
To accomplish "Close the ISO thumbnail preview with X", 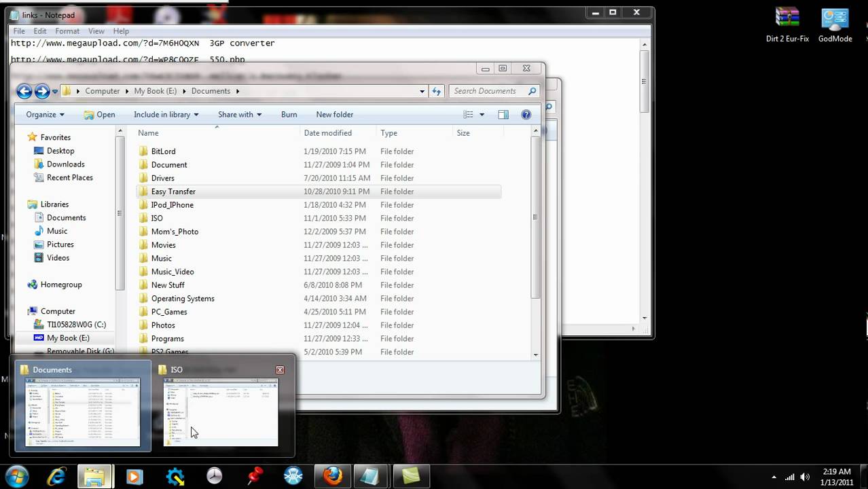I will [280, 370].
